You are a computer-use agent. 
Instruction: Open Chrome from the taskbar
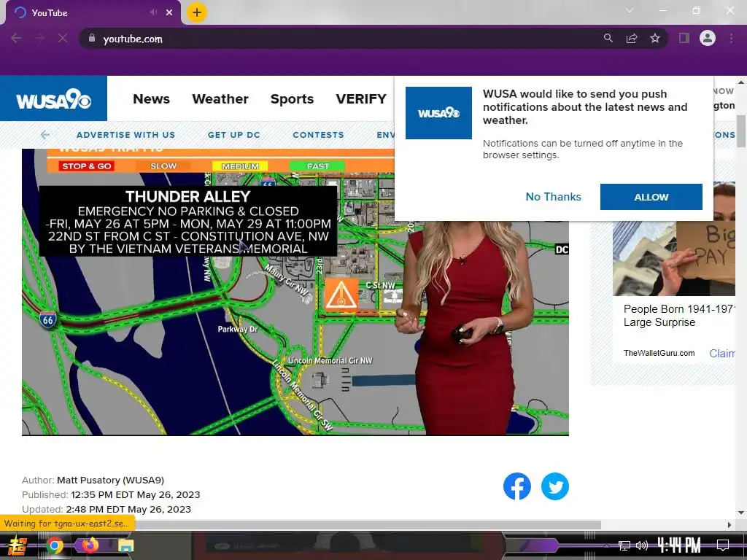[55, 545]
